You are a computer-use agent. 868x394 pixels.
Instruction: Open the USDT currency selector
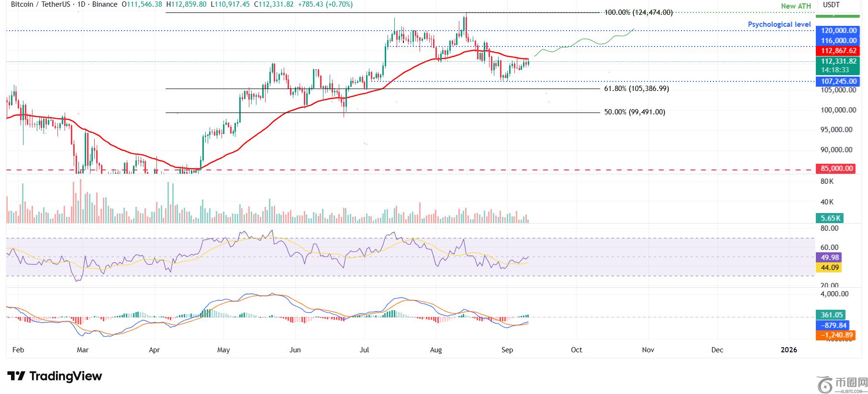832,5
